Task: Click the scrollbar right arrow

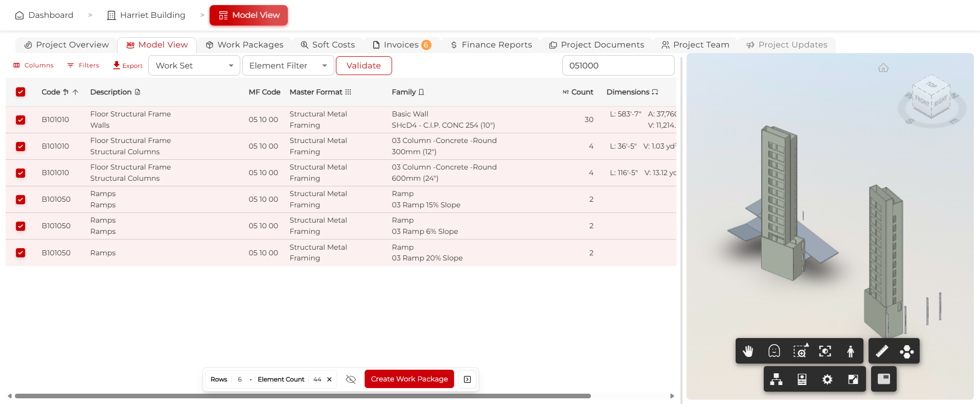Action: 672,396
